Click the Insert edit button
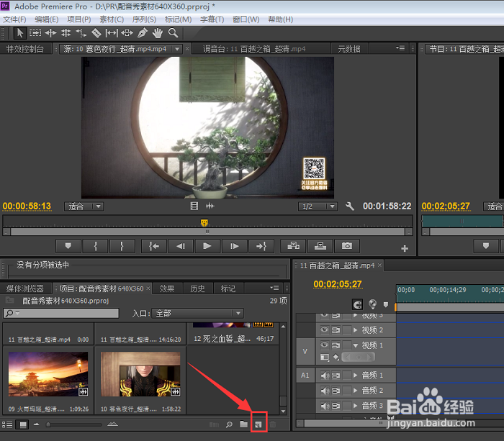This screenshot has width=504, height=441. point(293,246)
